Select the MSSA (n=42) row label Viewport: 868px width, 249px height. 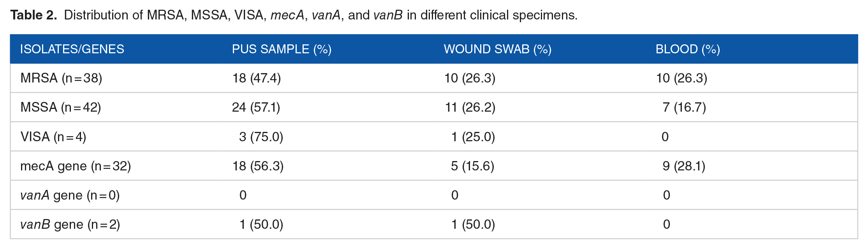coord(61,107)
